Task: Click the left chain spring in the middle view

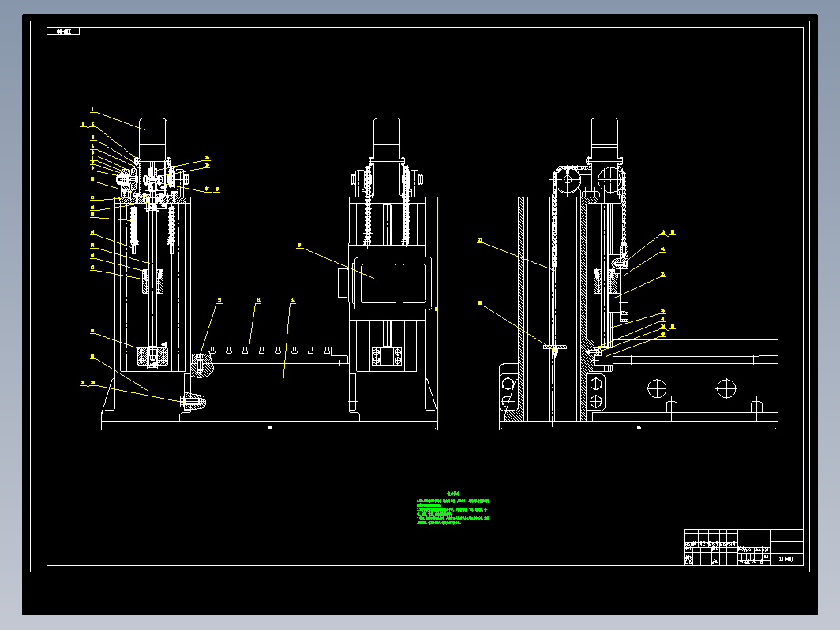Action: (368, 206)
